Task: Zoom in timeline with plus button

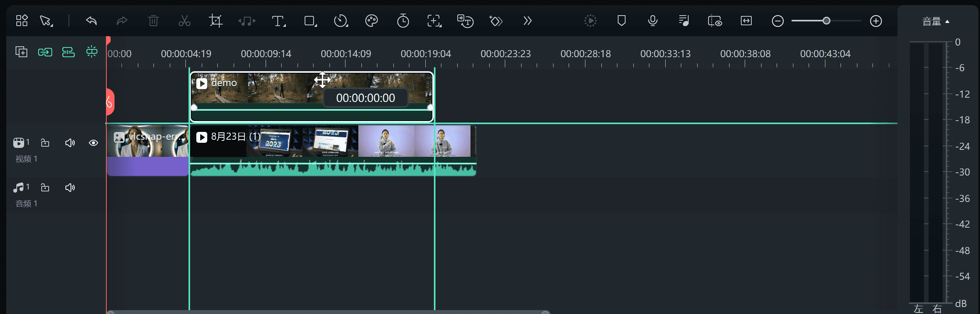Action: pyautogui.click(x=876, y=21)
